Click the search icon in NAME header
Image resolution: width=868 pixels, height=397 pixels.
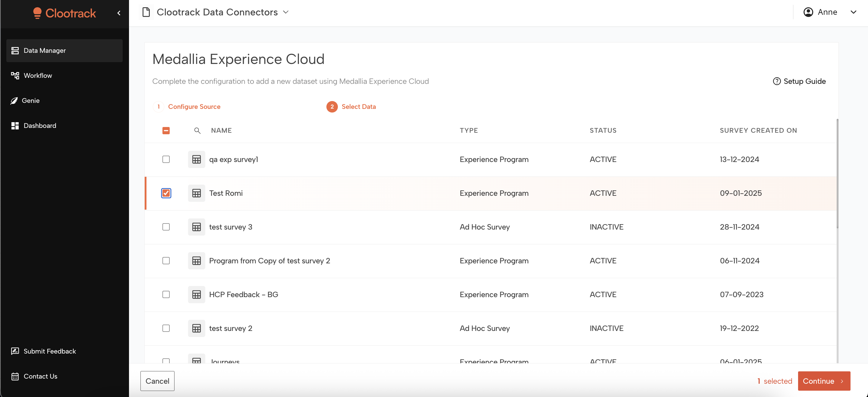(197, 131)
